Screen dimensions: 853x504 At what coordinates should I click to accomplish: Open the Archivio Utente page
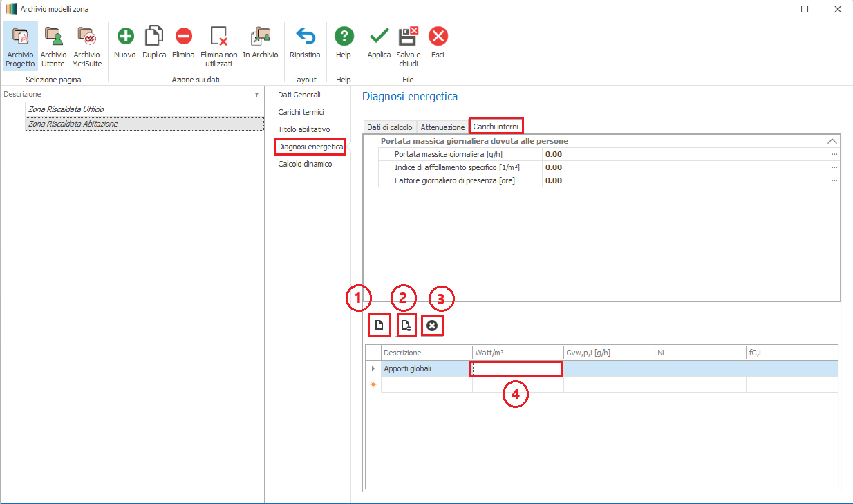53,46
